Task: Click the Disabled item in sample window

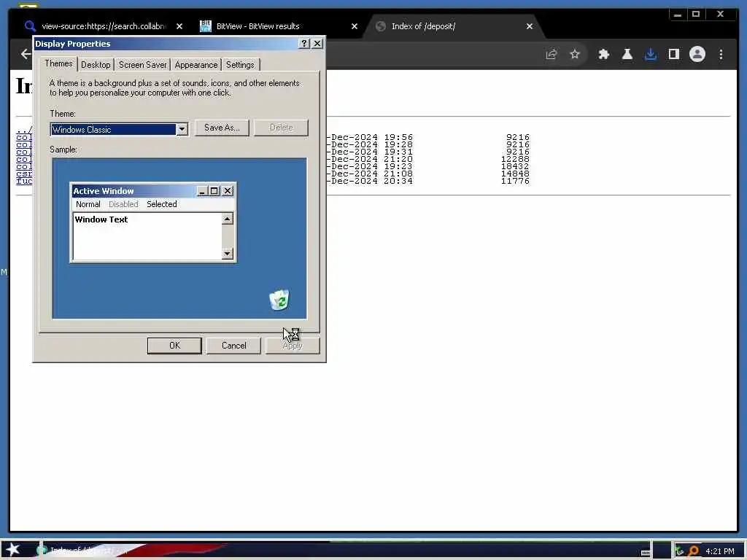Action: [123, 204]
